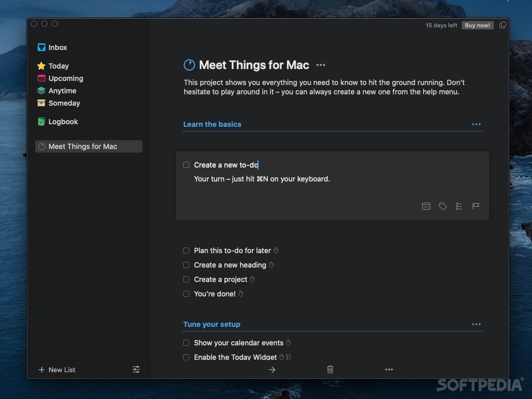This screenshot has width=532, height=399.
Task: Click the Meet Things for Mac project title
Action: pyautogui.click(x=254, y=65)
